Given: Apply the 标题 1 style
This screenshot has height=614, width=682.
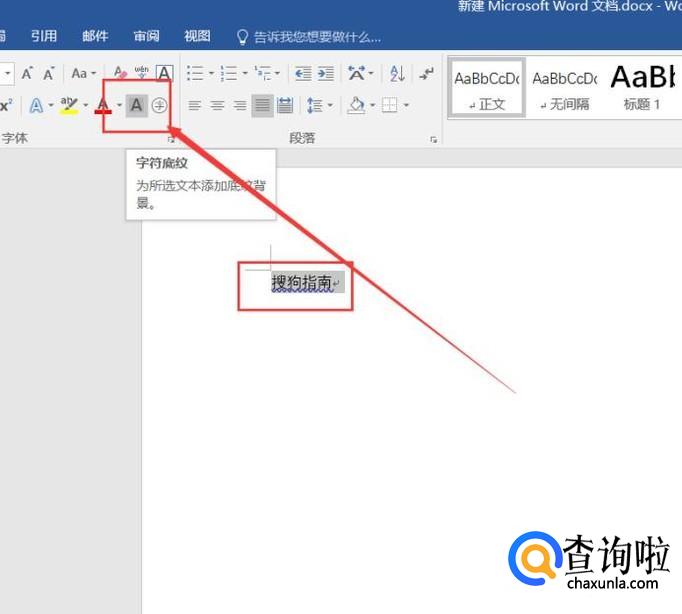Looking at the screenshot, I should (642, 88).
